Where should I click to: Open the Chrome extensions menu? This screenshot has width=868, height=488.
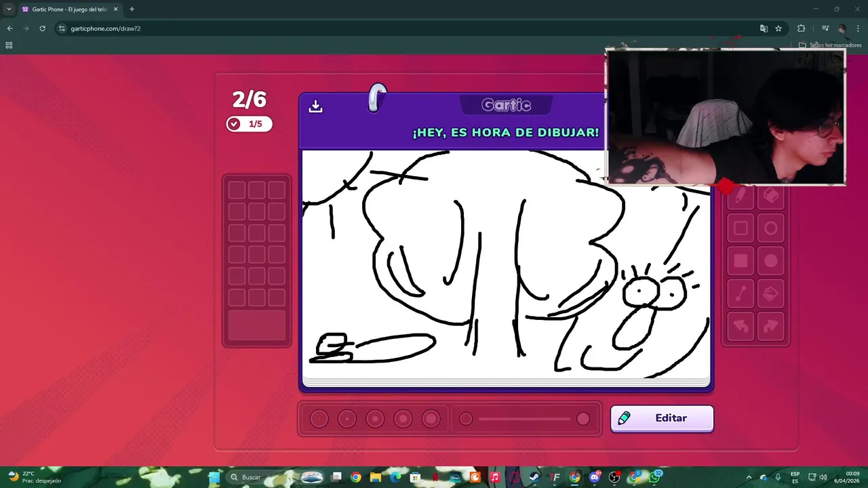click(x=802, y=28)
